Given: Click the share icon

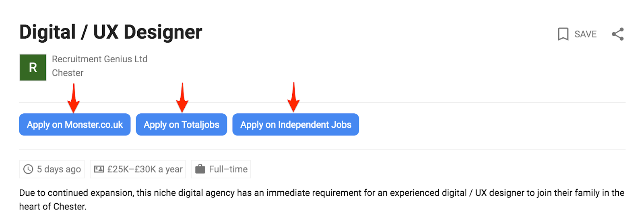Looking at the screenshot, I should point(618,34).
